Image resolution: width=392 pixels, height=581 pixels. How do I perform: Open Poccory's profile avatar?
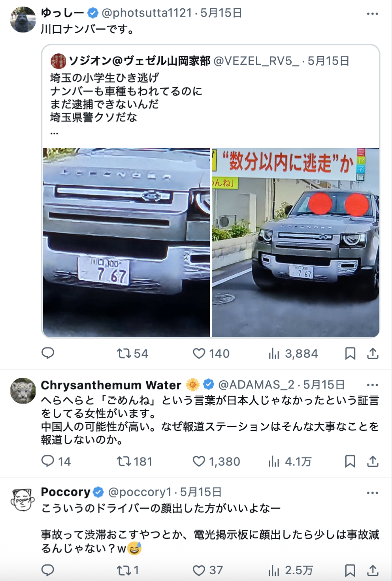[x=23, y=500]
